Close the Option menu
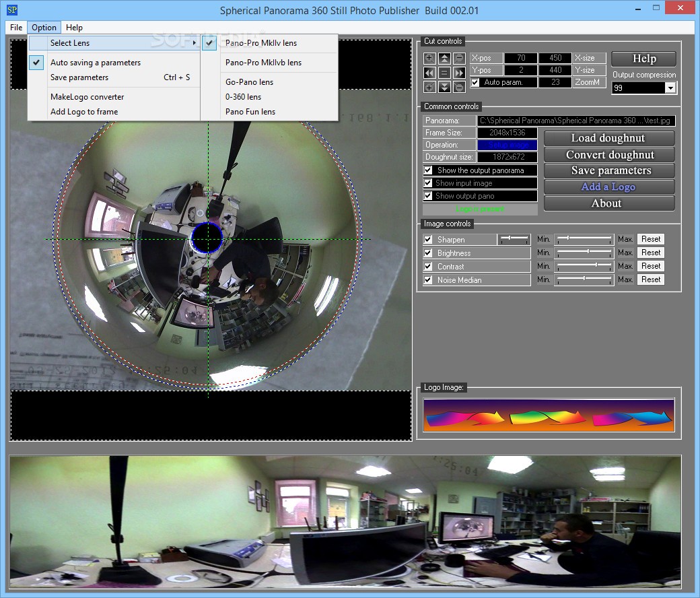 44,27
